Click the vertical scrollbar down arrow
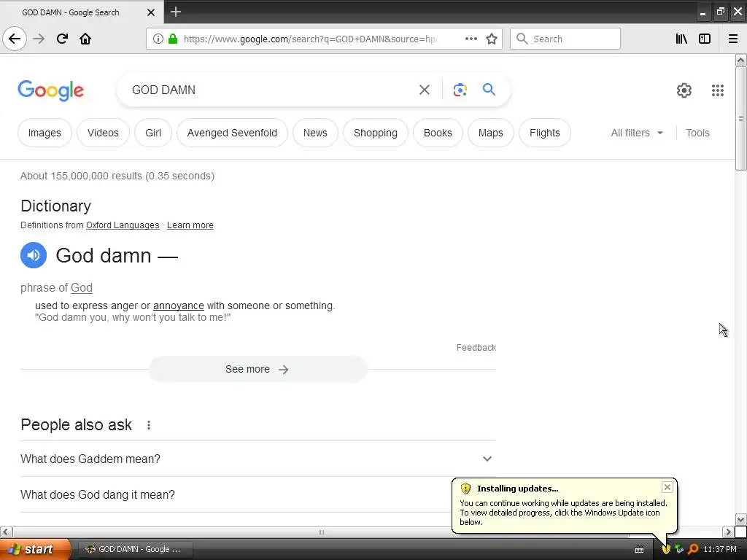 [x=740, y=519]
